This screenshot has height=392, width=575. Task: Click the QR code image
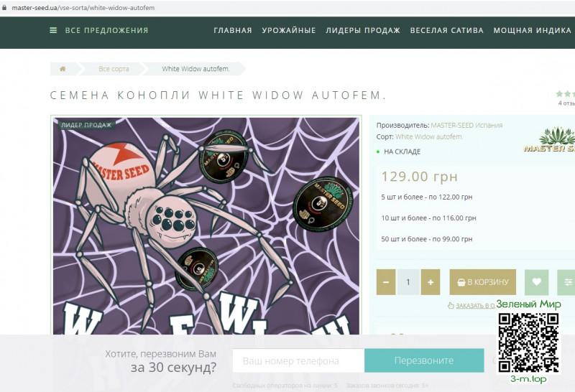point(528,342)
